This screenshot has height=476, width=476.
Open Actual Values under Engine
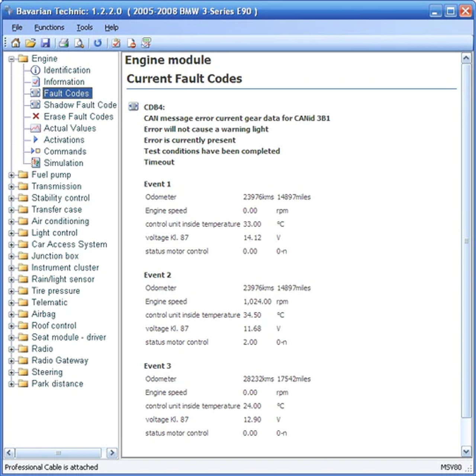tap(70, 128)
